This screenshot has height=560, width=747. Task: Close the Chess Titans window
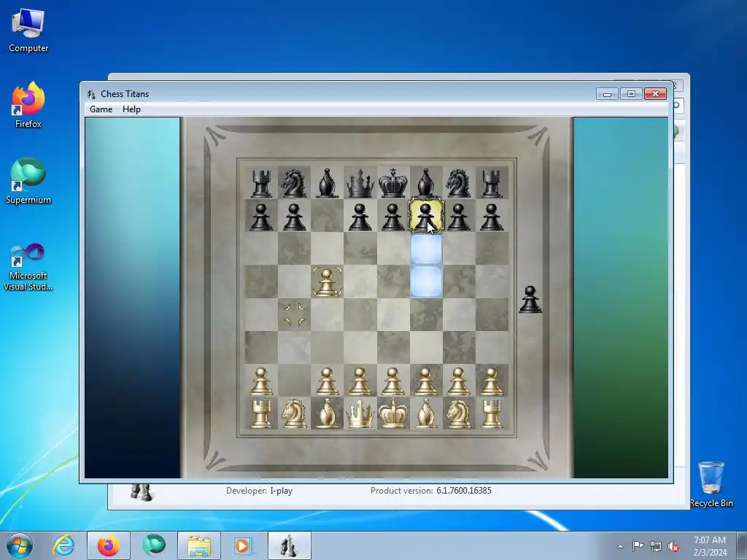point(656,94)
